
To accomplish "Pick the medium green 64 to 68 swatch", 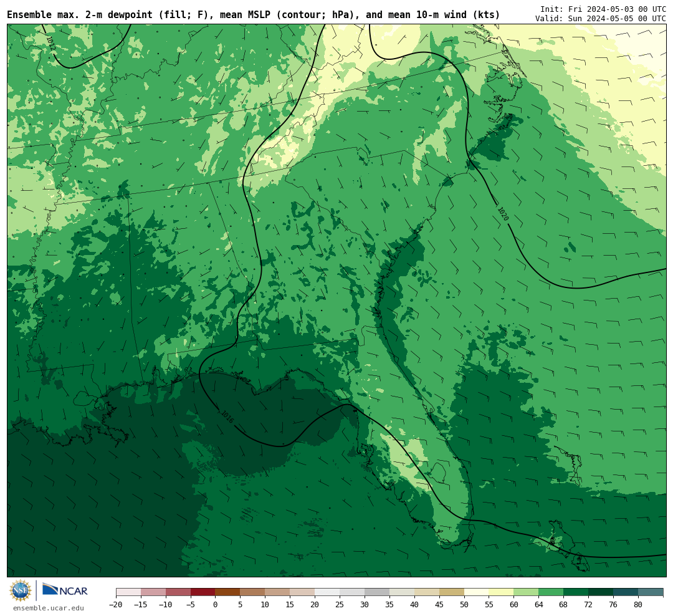I will (x=551, y=592).
